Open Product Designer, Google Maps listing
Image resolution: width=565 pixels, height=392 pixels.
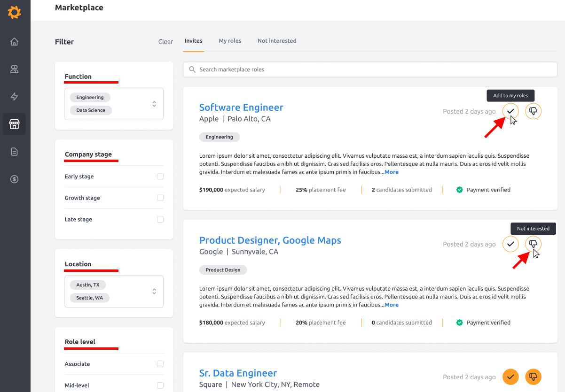tap(270, 240)
